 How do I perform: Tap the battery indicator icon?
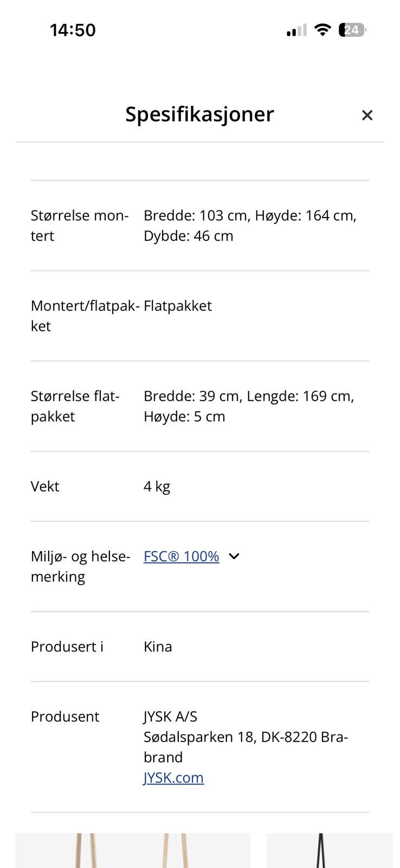point(352,30)
